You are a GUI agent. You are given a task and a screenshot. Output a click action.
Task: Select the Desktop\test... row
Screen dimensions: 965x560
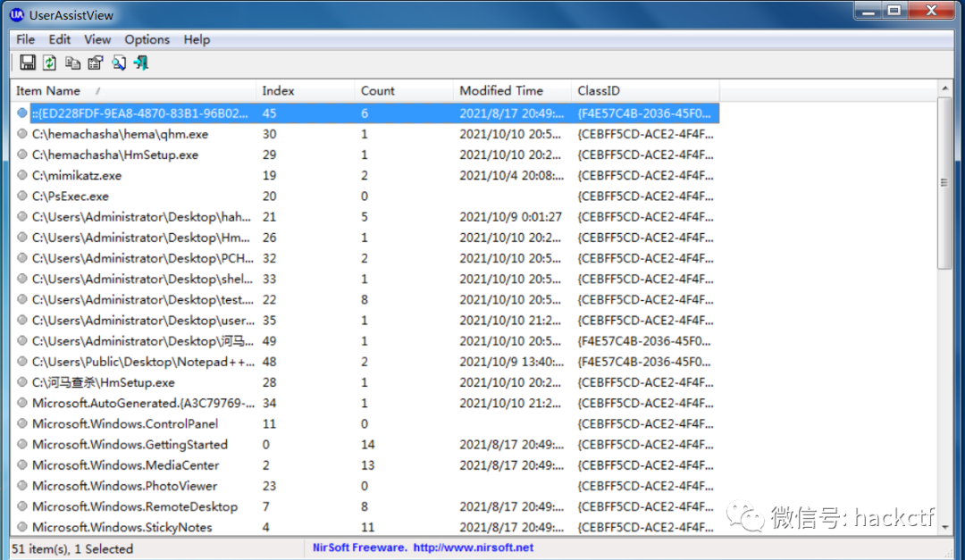click(x=365, y=300)
